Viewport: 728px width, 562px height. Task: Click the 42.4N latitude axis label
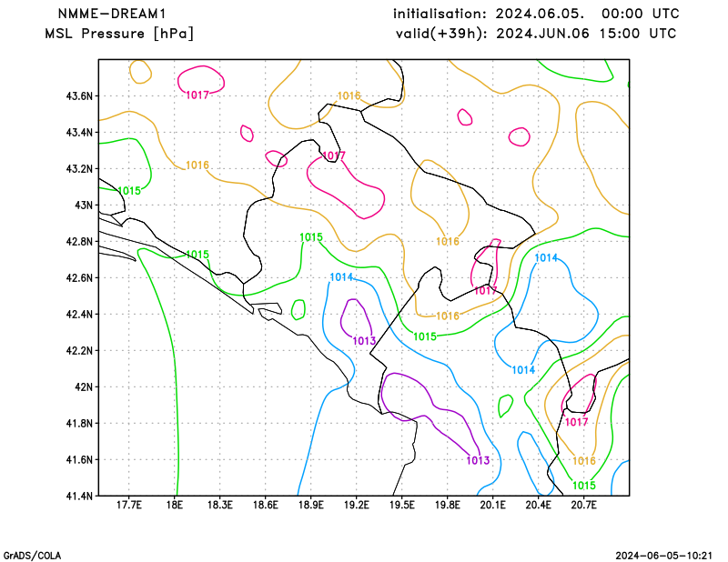pos(79,314)
